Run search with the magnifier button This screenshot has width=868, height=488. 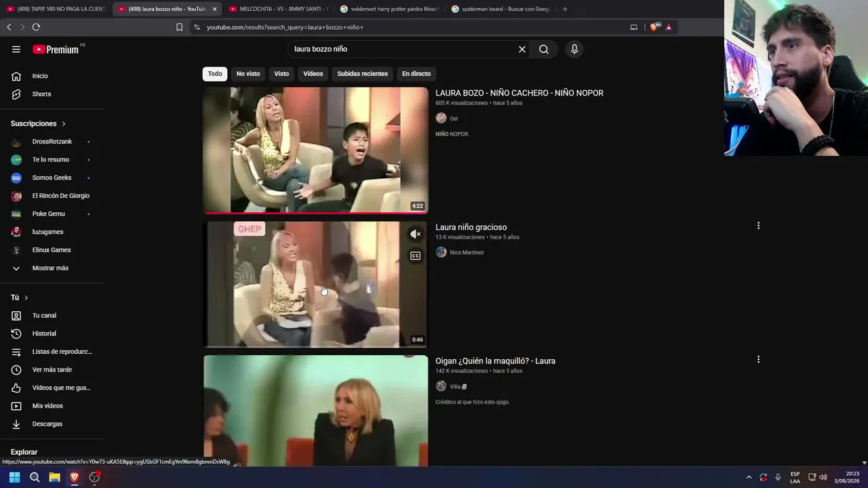[x=544, y=49]
